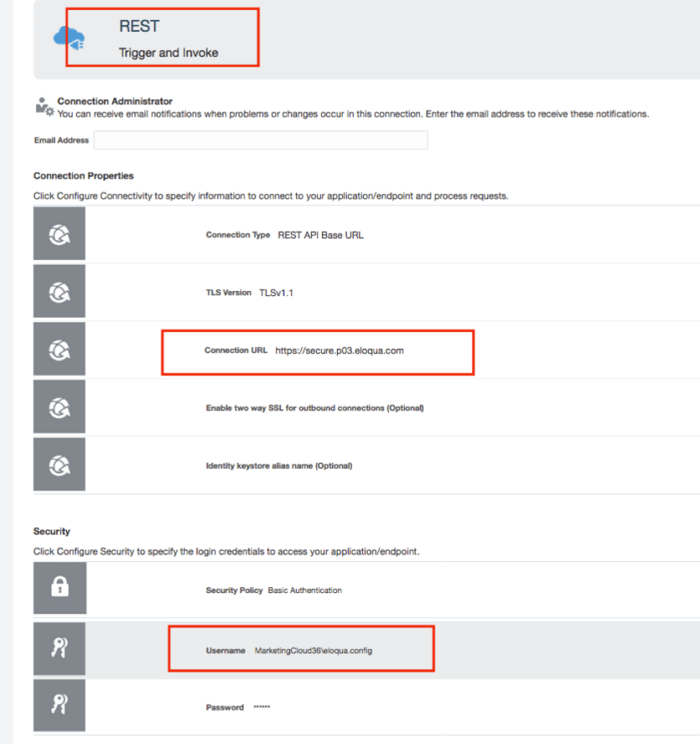Click the key icon beside Username

[x=59, y=650]
